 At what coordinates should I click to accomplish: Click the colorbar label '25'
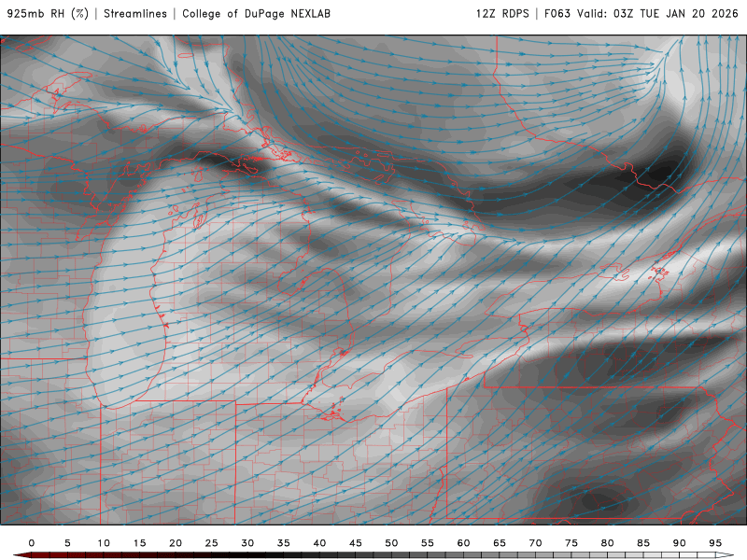coord(212,543)
